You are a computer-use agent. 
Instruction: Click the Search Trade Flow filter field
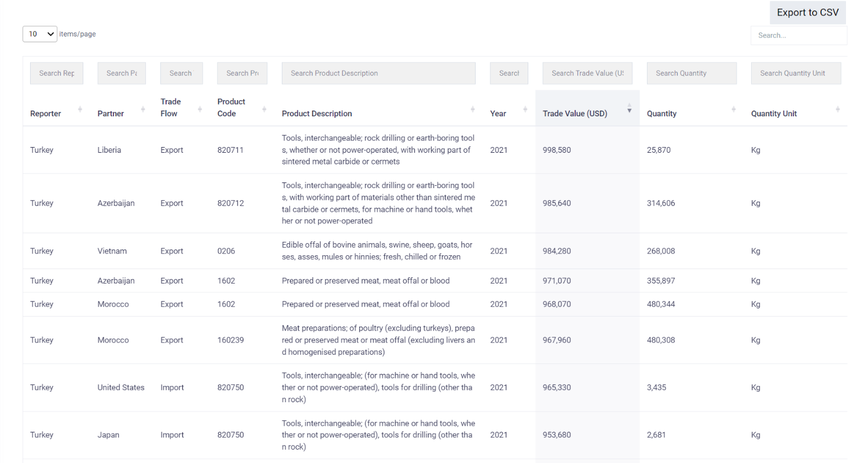pyautogui.click(x=182, y=74)
